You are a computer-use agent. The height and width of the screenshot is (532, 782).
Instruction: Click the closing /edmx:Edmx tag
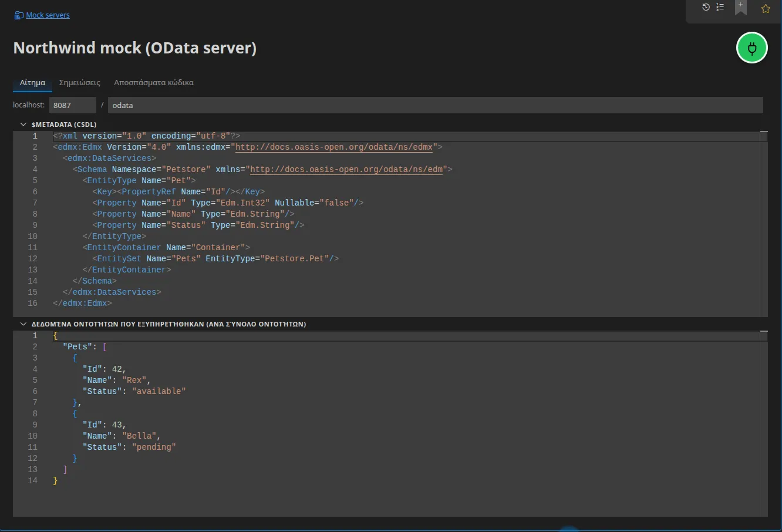[82, 303]
